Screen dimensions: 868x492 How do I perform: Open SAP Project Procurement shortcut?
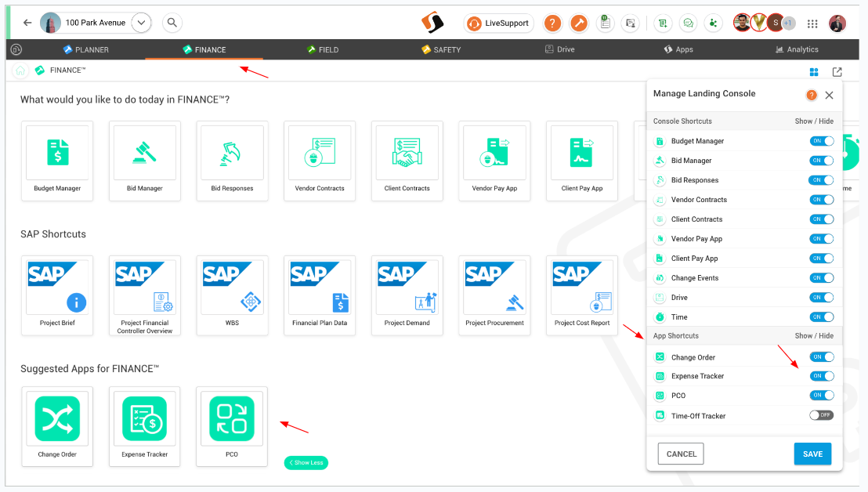pyautogui.click(x=494, y=295)
